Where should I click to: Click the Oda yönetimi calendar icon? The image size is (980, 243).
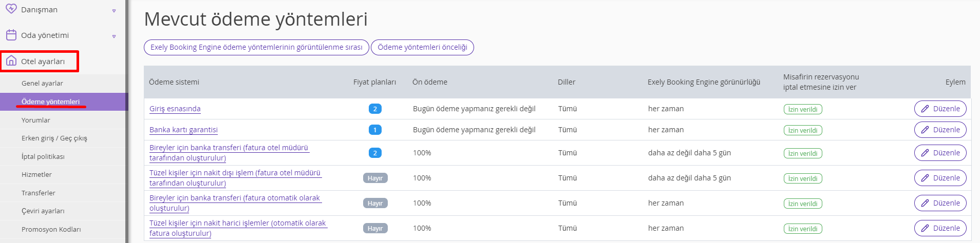point(11,35)
